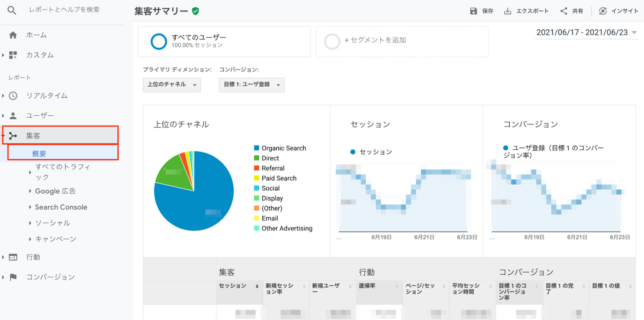Expand the リアルタイム section arrow
This screenshot has height=320, width=644.
pyautogui.click(x=3, y=96)
